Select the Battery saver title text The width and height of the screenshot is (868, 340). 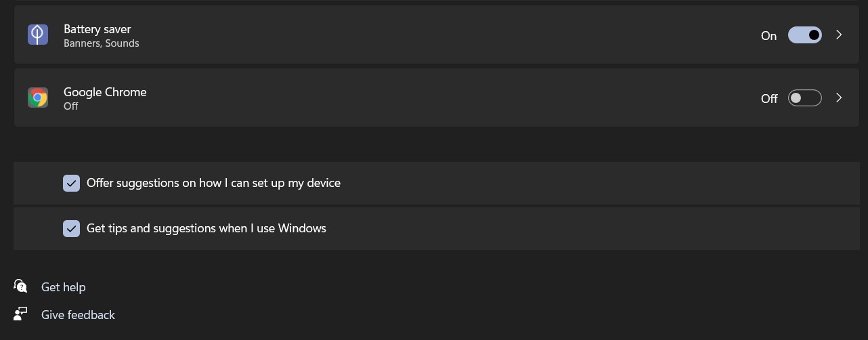[x=97, y=29]
